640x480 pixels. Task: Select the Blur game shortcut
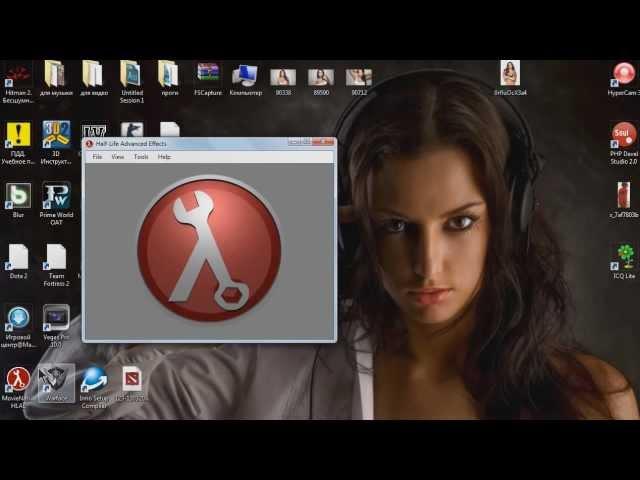pos(18,200)
